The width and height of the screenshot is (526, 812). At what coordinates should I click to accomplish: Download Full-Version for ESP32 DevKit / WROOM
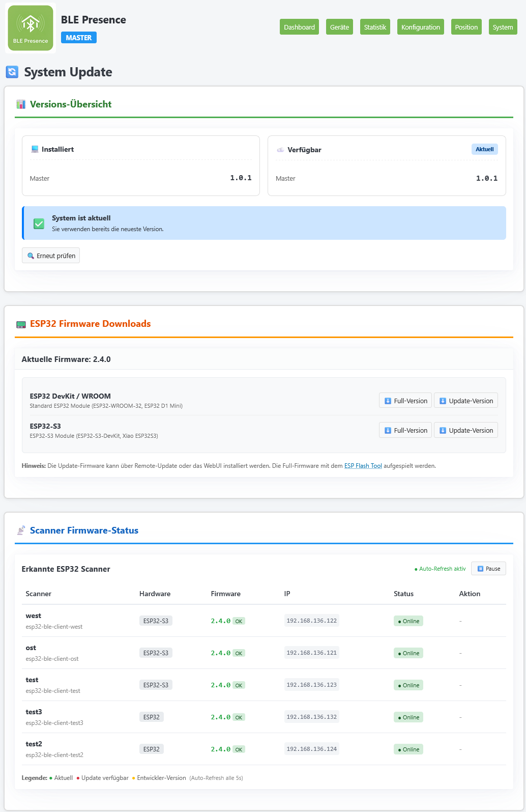pos(405,401)
